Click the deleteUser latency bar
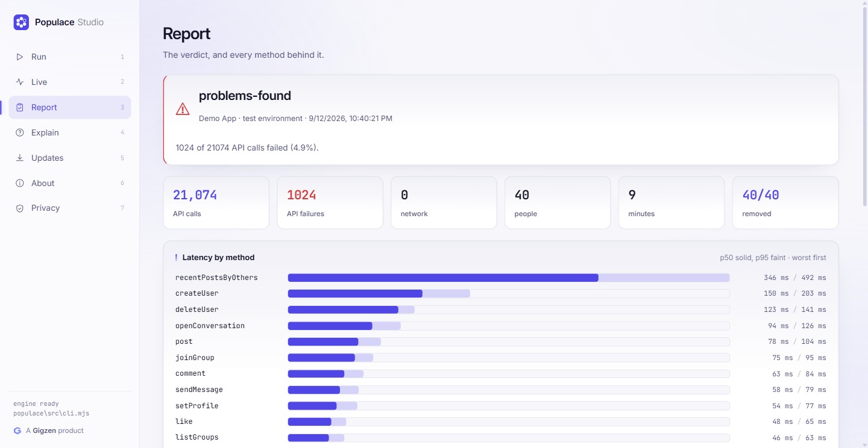This screenshot has height=448, width=868. pos(509,310)
